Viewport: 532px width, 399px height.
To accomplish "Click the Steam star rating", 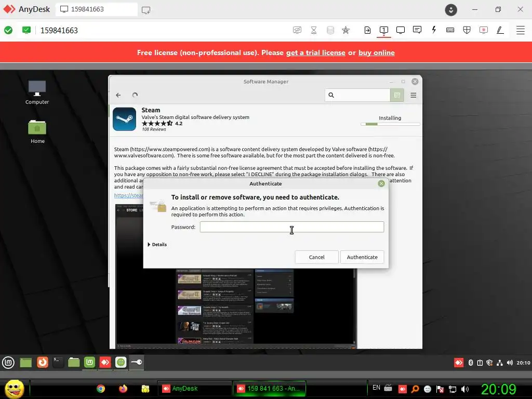I will tap(157, 124).
